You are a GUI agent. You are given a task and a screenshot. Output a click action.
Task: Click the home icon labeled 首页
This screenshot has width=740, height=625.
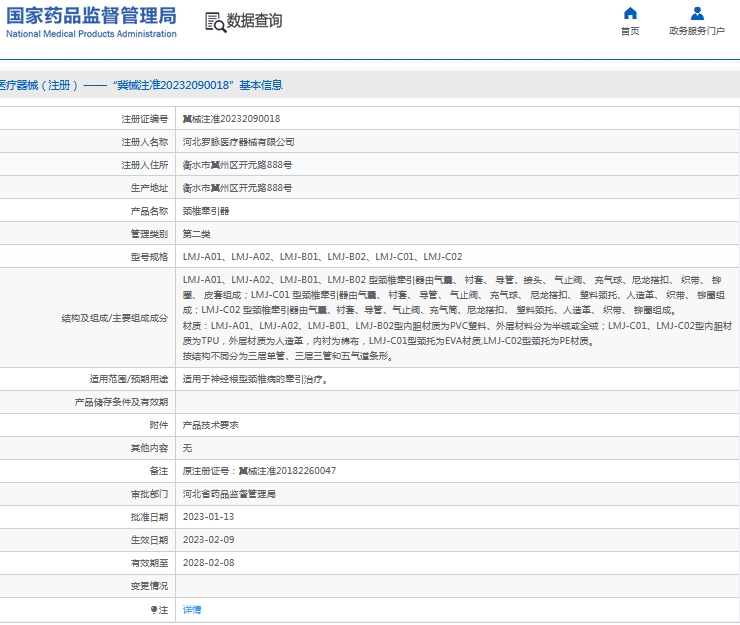coord(630,13)
